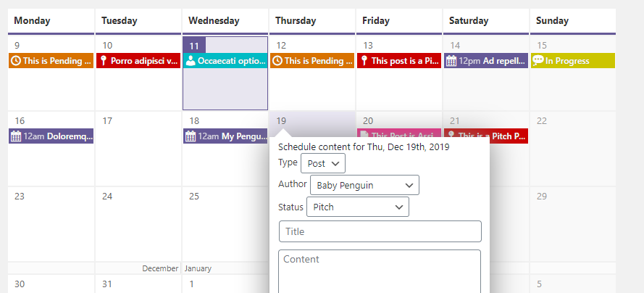The image size is (644, 293).
Task: Click the calendar icon on 'Doloremq' post
Action: click(x=17, y=136)
